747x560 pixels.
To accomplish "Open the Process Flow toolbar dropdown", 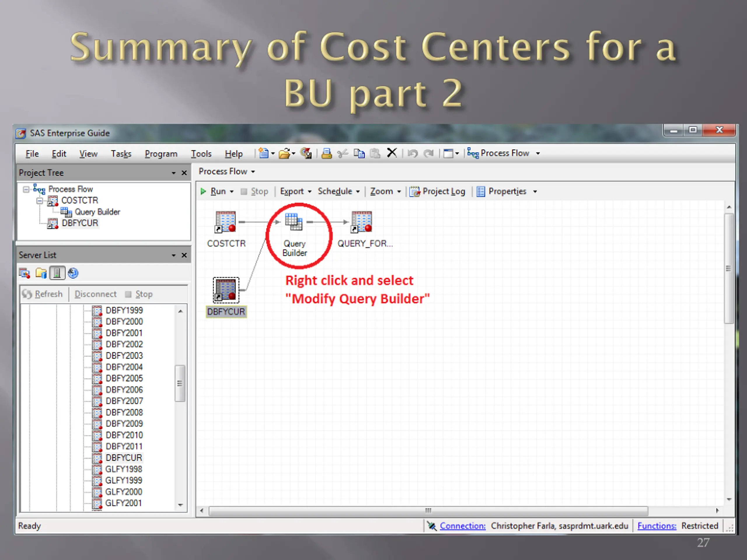I will click(x=538, y=154).
